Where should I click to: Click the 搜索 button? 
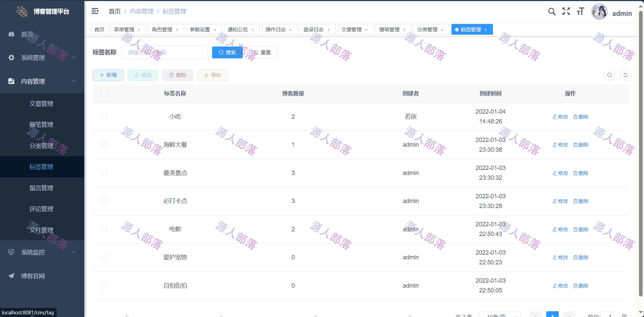[227, 52]
